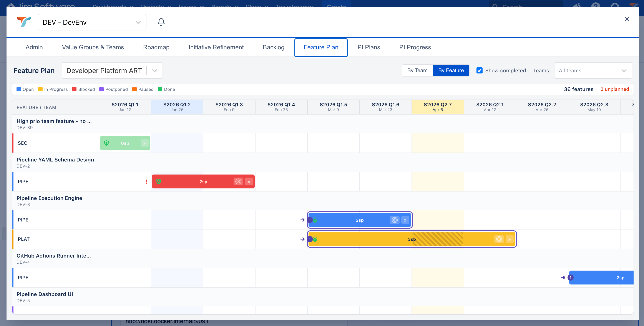Click the red exclamation icon beside the blocked bar

click(x=146, y=182)
